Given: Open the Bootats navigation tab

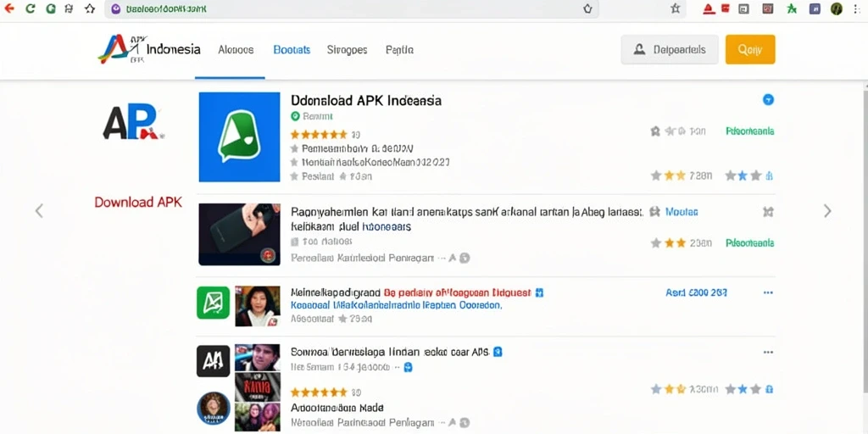Looking at the screenshot, I should 292,50.
